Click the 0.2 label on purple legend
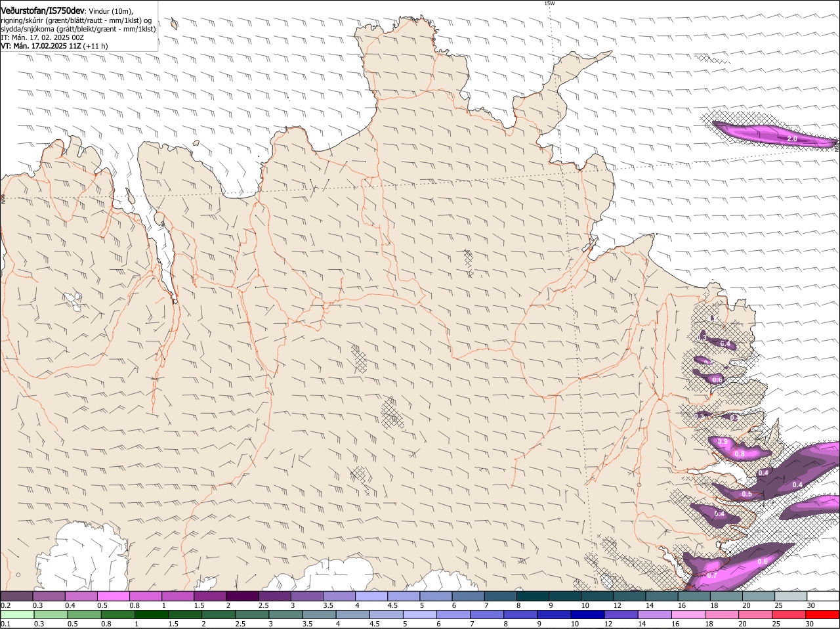The height and width of the screenshot is (629, 840). [x=5, y=605]
